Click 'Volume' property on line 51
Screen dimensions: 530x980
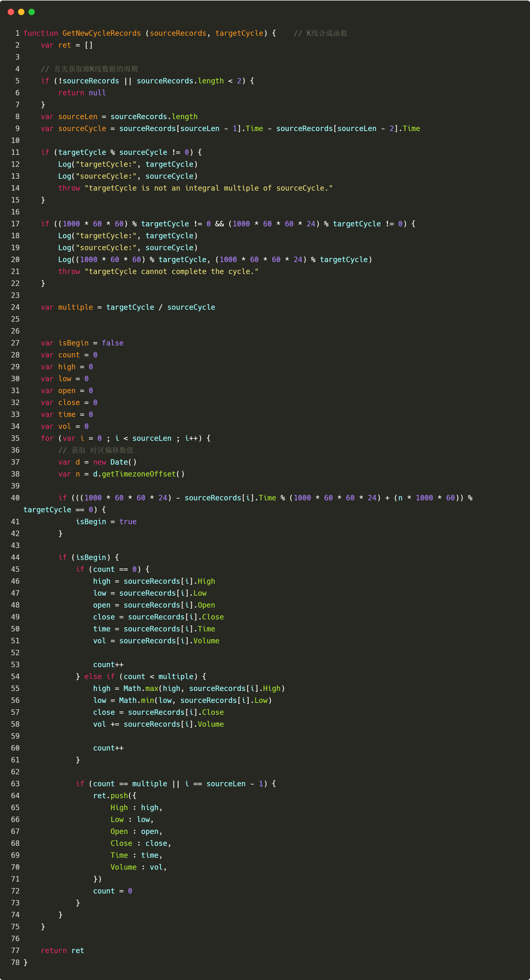tap(207, 641)
